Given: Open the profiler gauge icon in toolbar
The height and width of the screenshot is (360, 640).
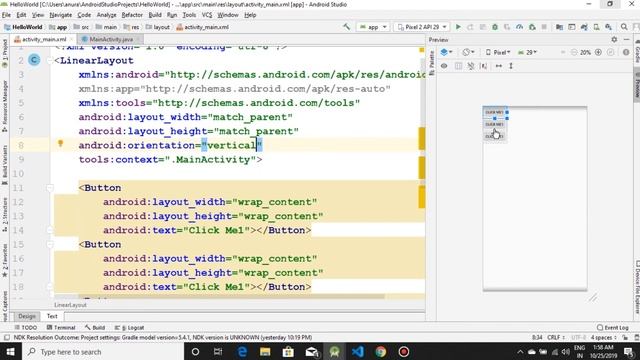Looking at the screenshot, I should pyautogui.click(x=519, y=27).
